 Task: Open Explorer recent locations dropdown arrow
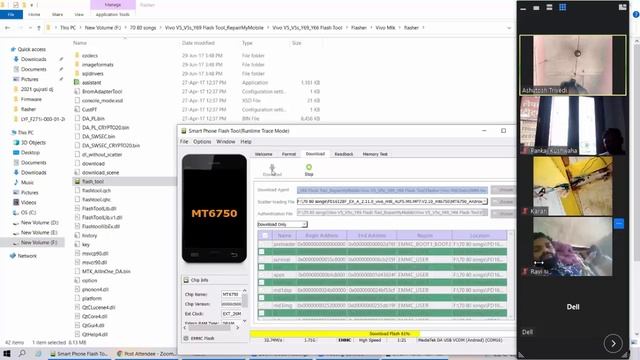pyautogui.click(x=30, y=28)
